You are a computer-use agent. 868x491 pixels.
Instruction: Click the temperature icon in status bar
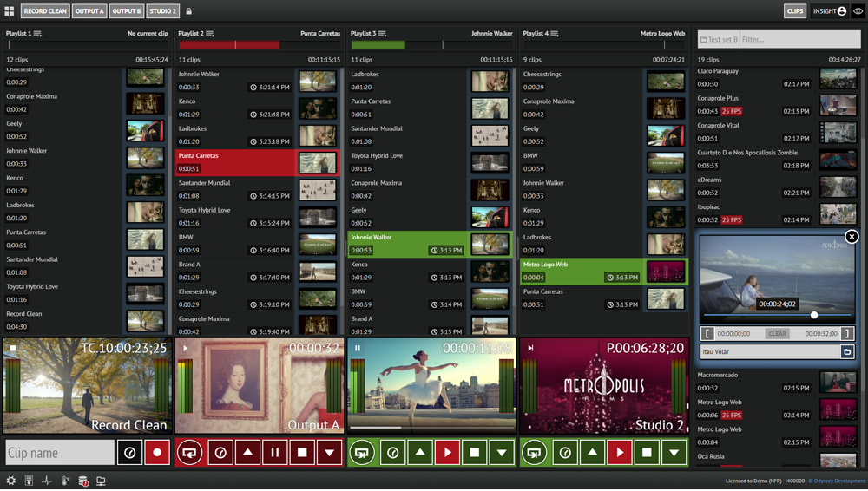[65, 481]
